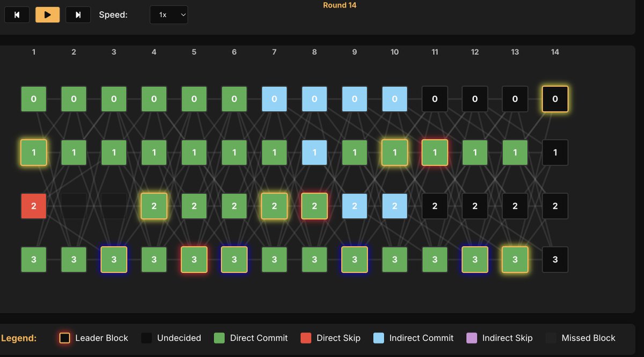Click the orange play button
644x357 pixels.
click(48, 14)
